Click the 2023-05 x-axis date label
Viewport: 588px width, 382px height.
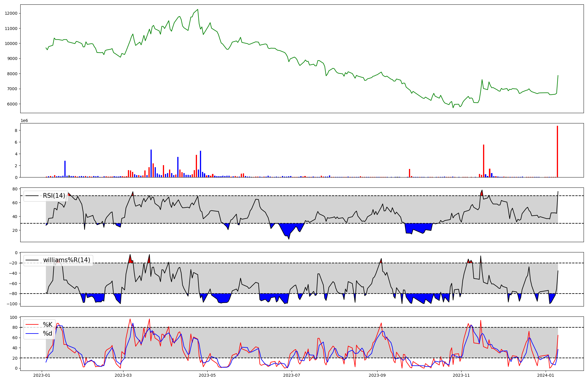point(208,375)
